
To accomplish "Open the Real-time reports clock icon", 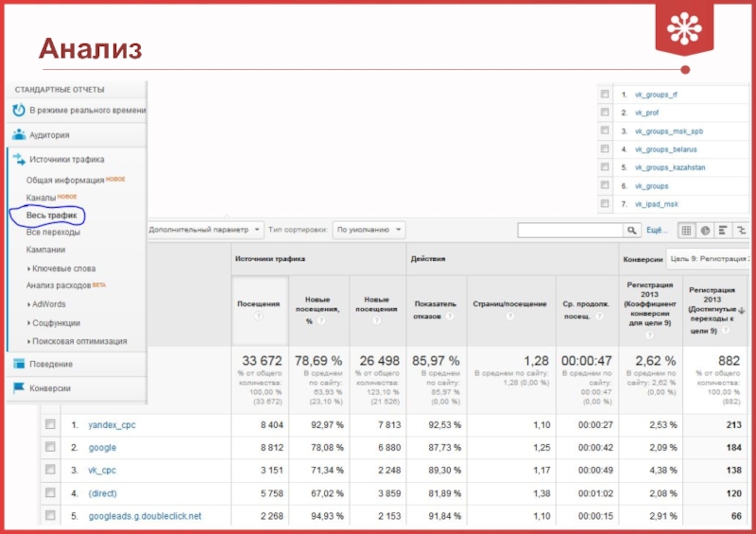I will click(x=18, y=111).
